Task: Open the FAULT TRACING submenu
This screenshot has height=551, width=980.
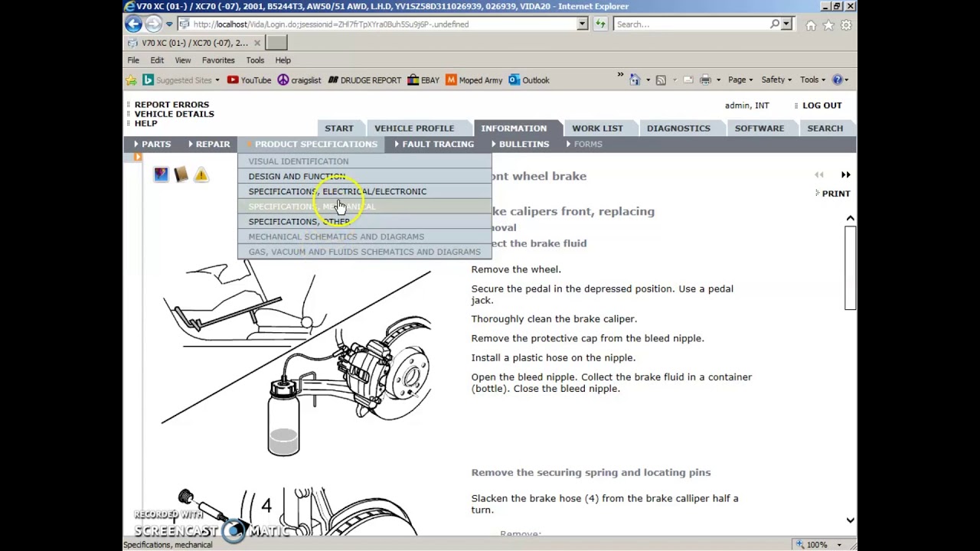Action: pos(434,144)
